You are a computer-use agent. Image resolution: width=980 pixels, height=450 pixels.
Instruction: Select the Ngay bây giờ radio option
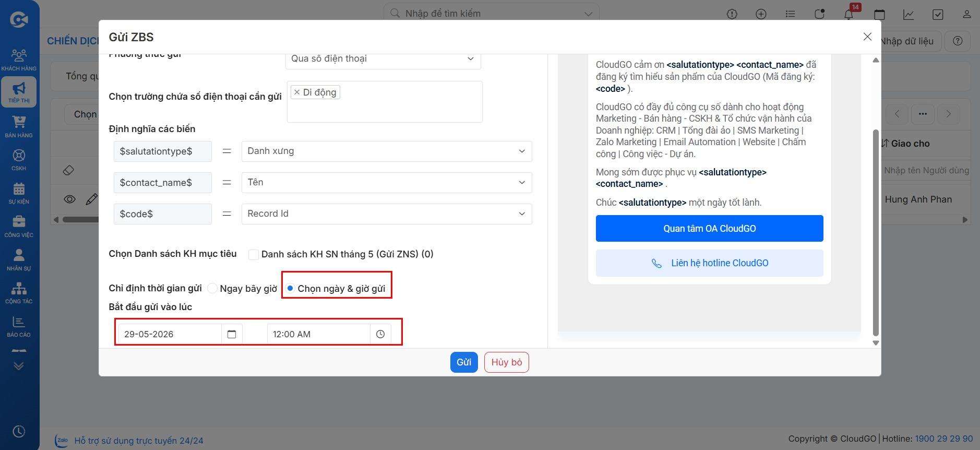point(212,288)
